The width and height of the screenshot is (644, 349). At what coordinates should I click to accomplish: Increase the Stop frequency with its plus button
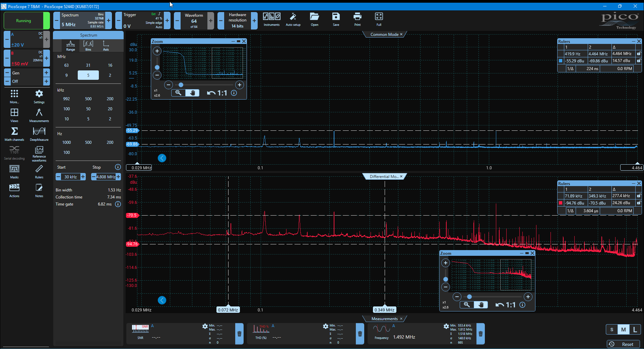coord(118,177)
